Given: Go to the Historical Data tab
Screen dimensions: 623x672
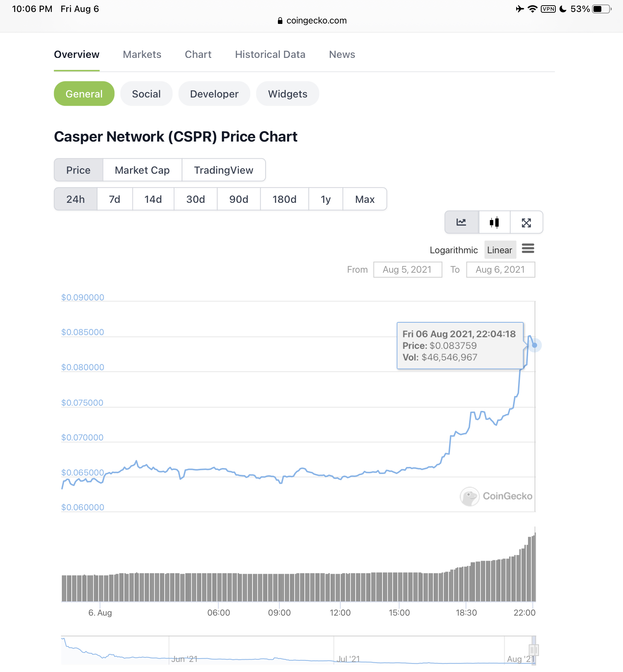Looking at the screenshot, I should click(x=270, y=55).
